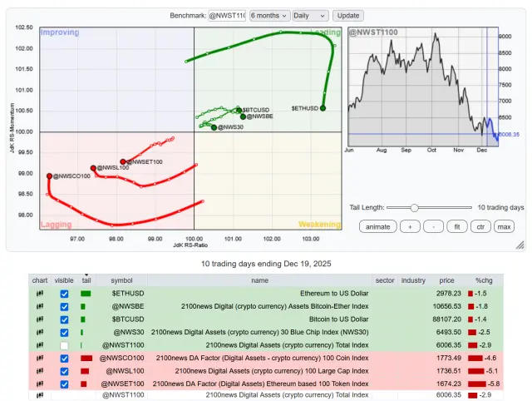The image size is (532, 401).
Task: Open chart icon for bottom benchmark @NWST1100 row
Action: (40, 395)
